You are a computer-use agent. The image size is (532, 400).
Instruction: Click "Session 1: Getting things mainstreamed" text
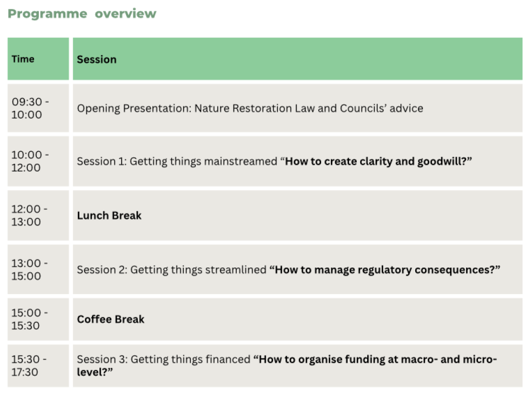pyautogui.click(x=177, y=161)
